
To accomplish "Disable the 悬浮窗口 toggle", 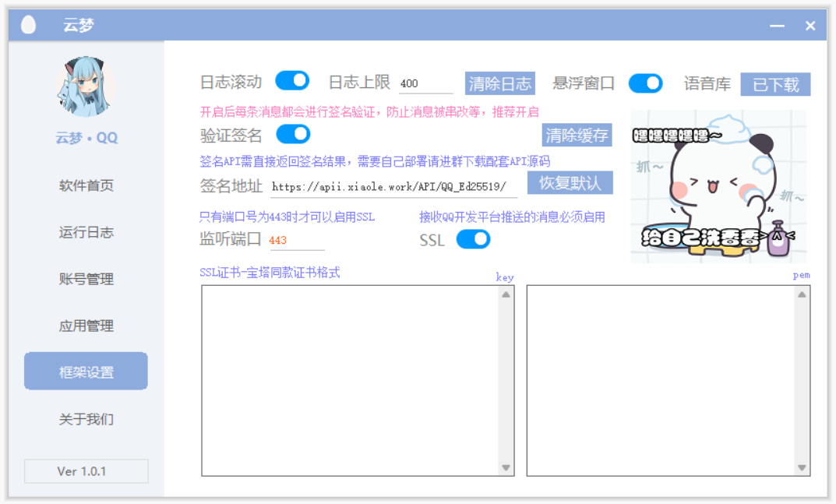I will [645, 83].
